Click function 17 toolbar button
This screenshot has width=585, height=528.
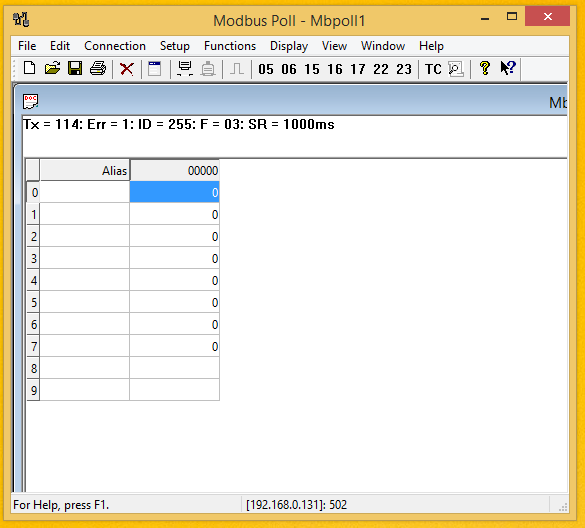(x=358, y=69)
